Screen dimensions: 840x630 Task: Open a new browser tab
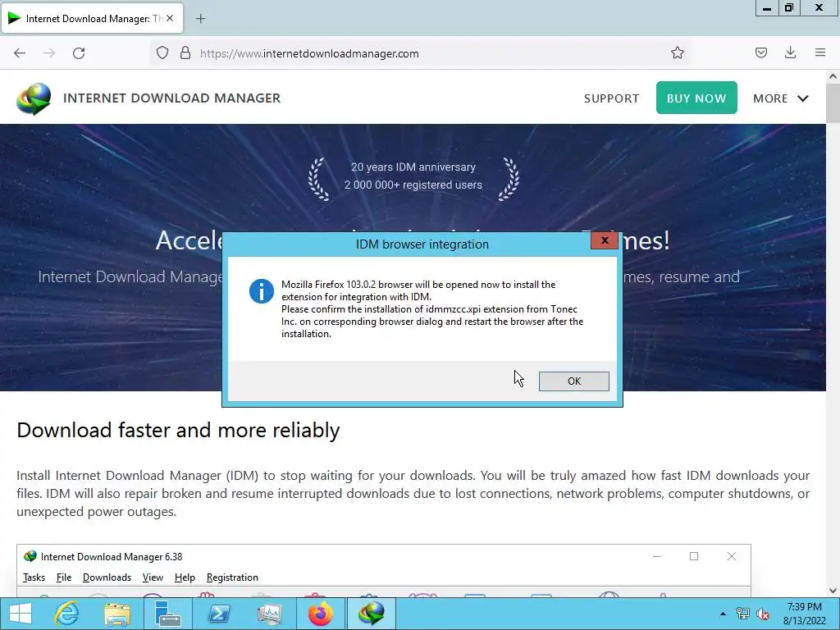[x=200, y=19]
